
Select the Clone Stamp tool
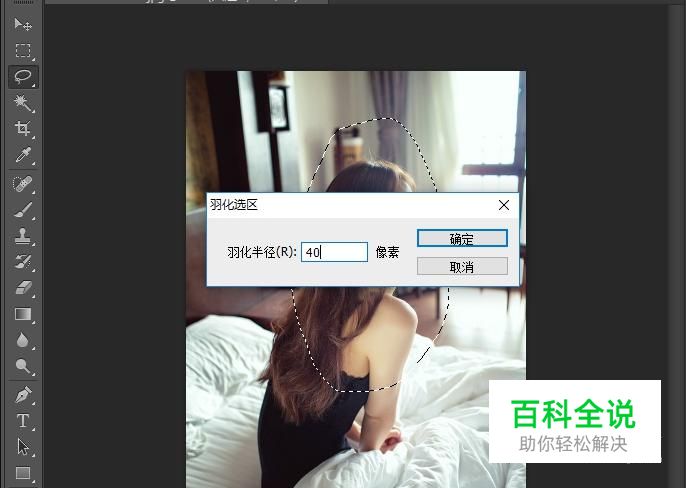[23, 236]
